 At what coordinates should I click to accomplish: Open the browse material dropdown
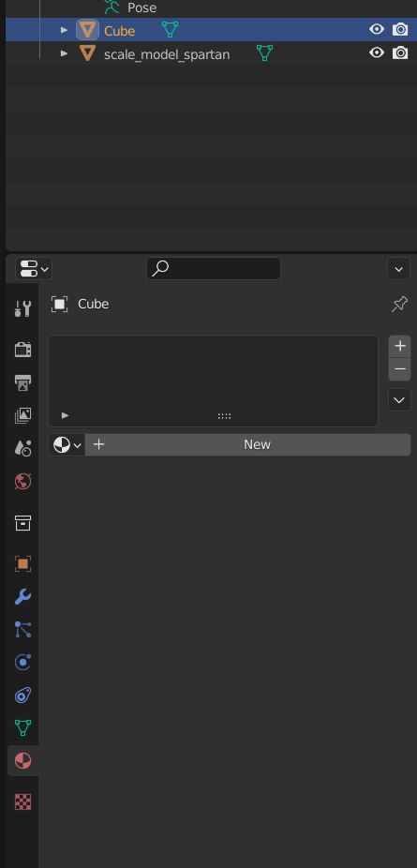point(67,444)
